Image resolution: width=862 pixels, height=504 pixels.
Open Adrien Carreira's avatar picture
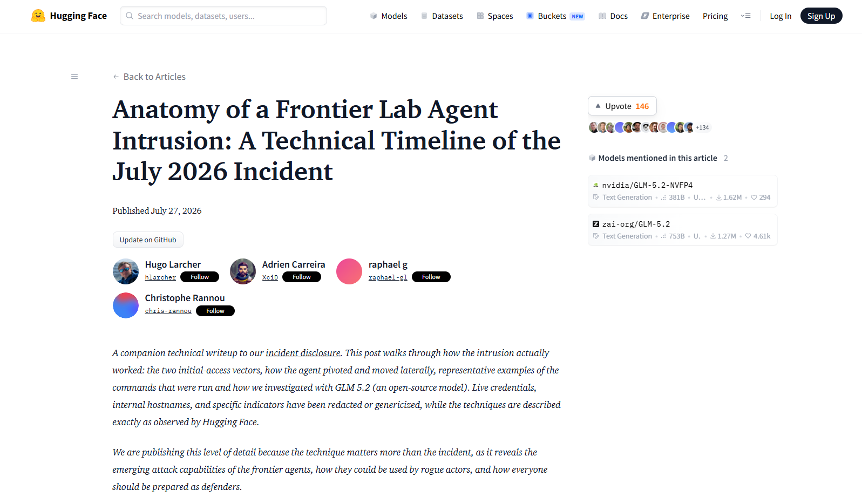pos(243,271)
